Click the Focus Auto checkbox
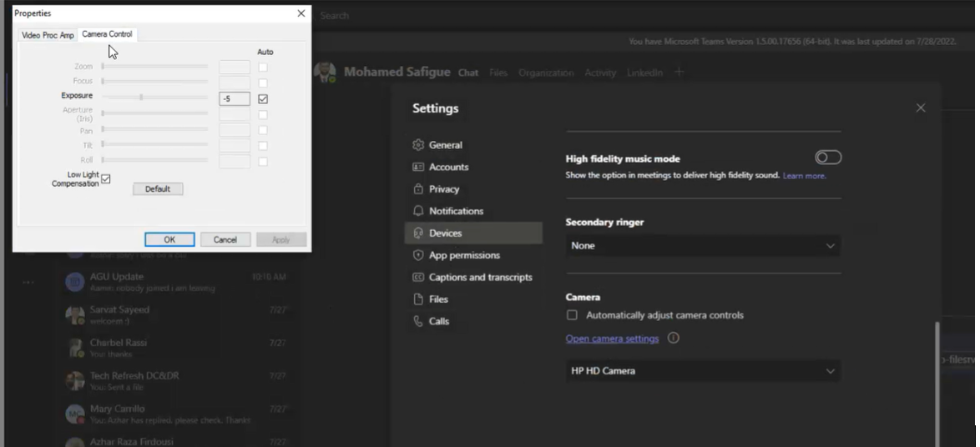The image size is (980, 447). tap(263, 83)
